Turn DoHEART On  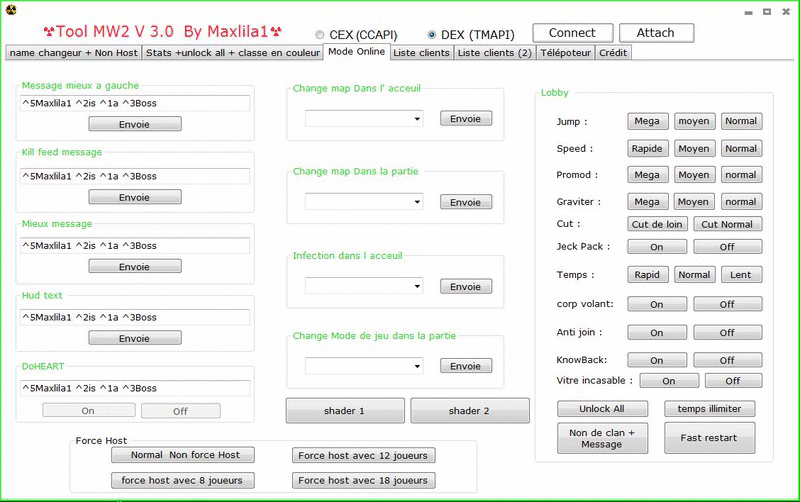coord(89,411)
